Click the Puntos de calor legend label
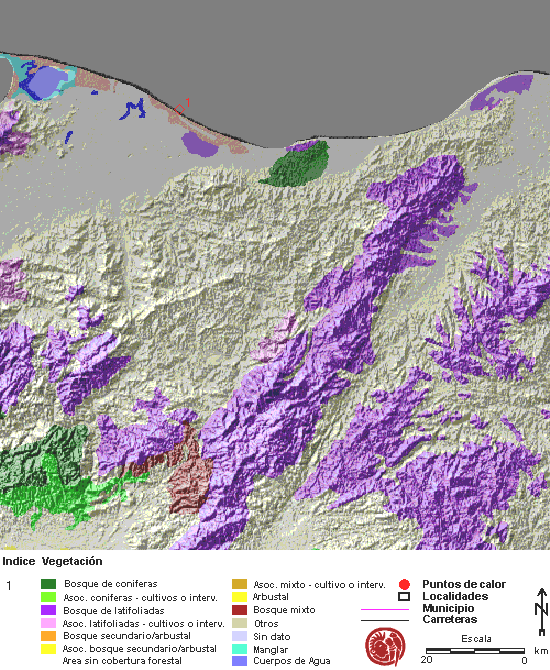Image resolution: width=550 pixels, height=670 pixels. coord(464,584)
